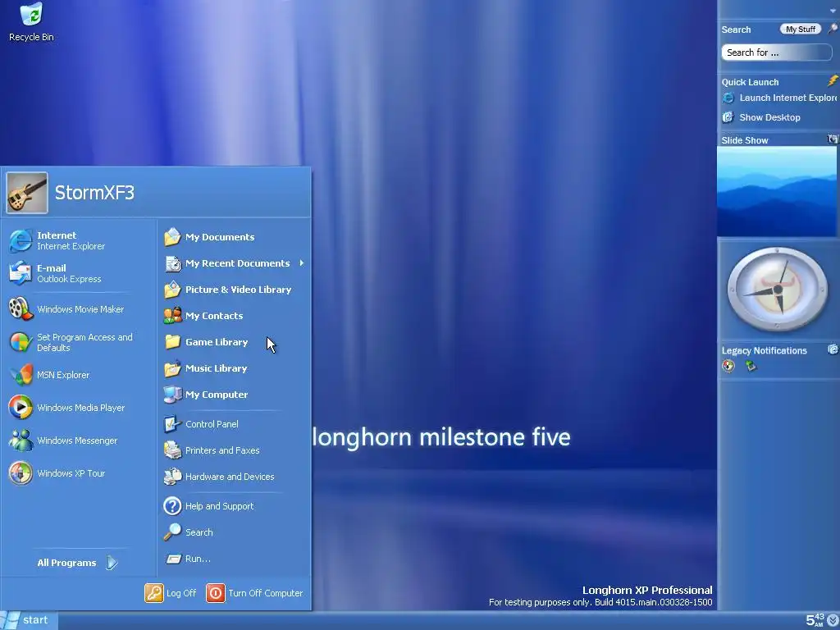The image size is (840, 630).
Task: Open the Recycle Bin desktop icon
Action: [x=31, y=22]
